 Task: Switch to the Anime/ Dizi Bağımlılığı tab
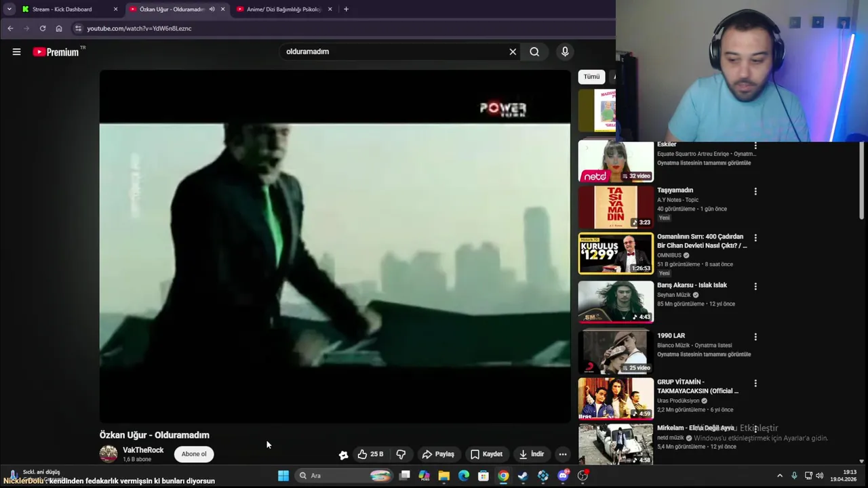pyautogui.click(x=283, y=9)
